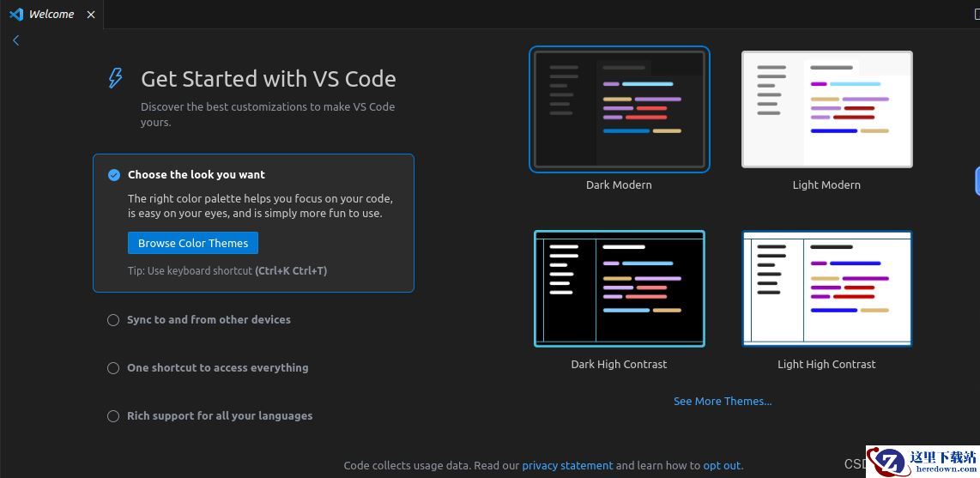Screen dimensions: 980x478
Task: Click the Browse Color Themes button
Action: [193, 243]
